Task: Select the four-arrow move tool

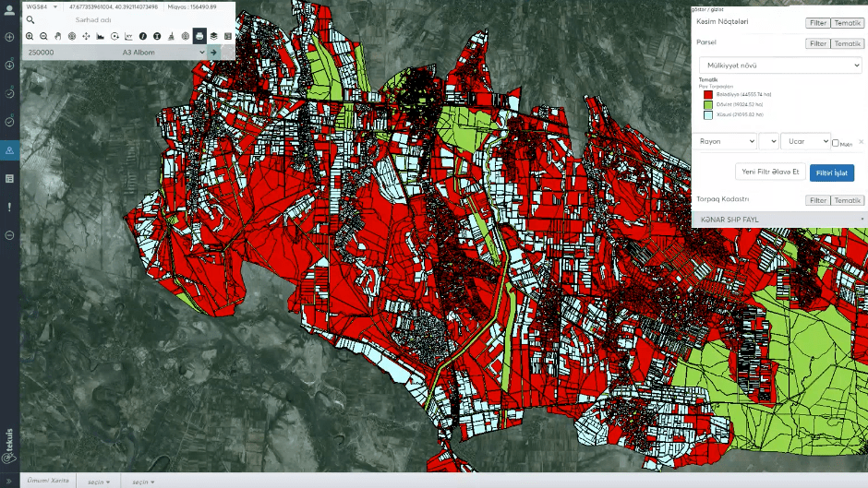Action: pos(87,36)
